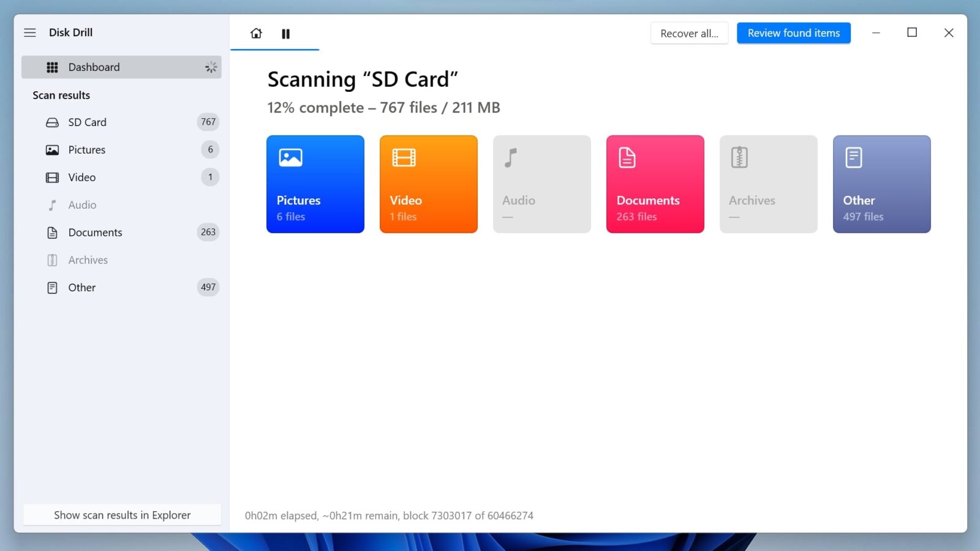Viewport: 980px width, 551px height.
Task: Open the hamburger menu
Action: click(29, 32)
